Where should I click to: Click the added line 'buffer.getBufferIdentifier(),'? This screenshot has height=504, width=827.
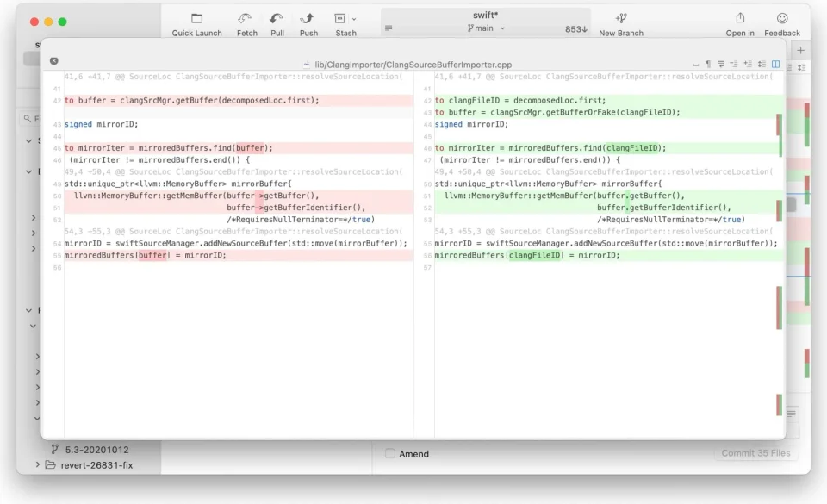[607, 208]
